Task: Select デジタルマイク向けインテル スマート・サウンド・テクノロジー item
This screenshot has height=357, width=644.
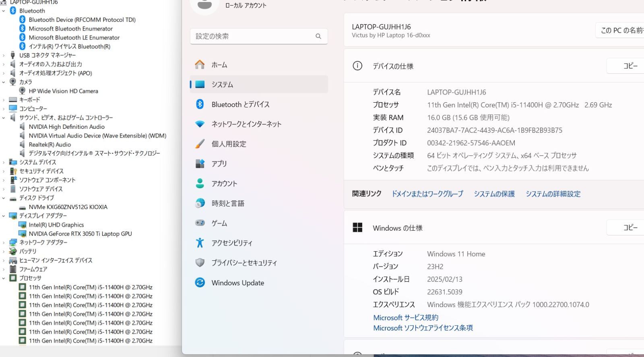Action: point(94,153)
